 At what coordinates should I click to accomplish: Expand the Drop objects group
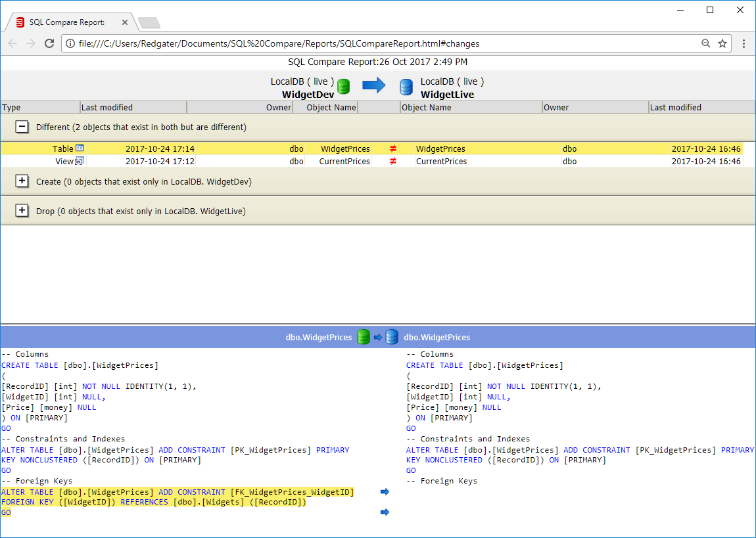point(22,210)
